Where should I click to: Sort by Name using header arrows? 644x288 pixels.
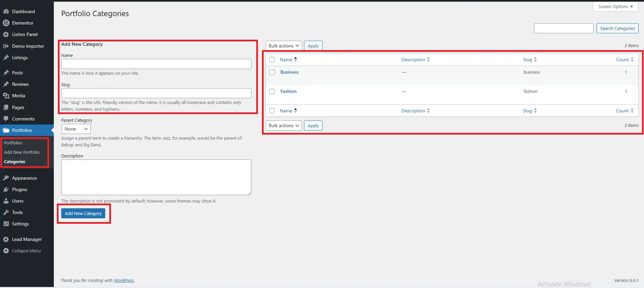(296, 59)
